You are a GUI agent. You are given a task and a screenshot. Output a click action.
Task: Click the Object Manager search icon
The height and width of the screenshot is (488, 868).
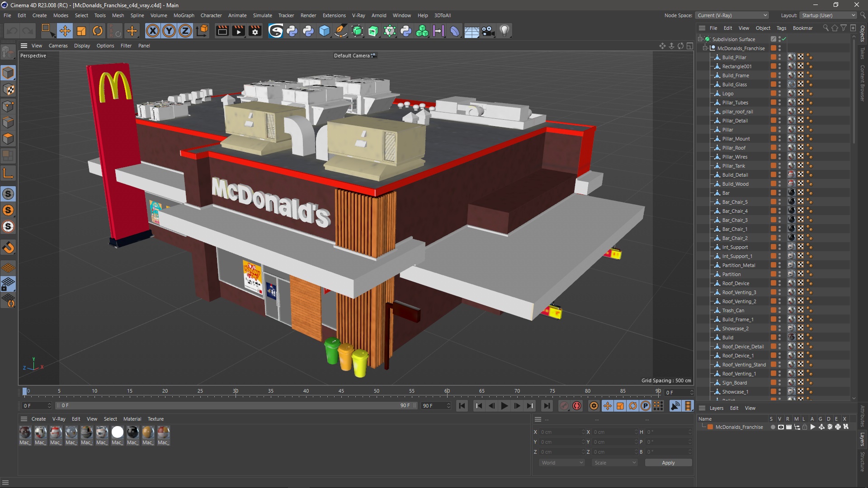tap(826, 28)
